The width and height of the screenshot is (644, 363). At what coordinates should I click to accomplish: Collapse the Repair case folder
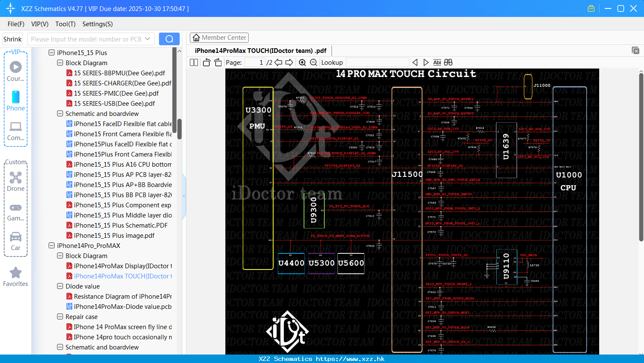click(x=60, y=316)
